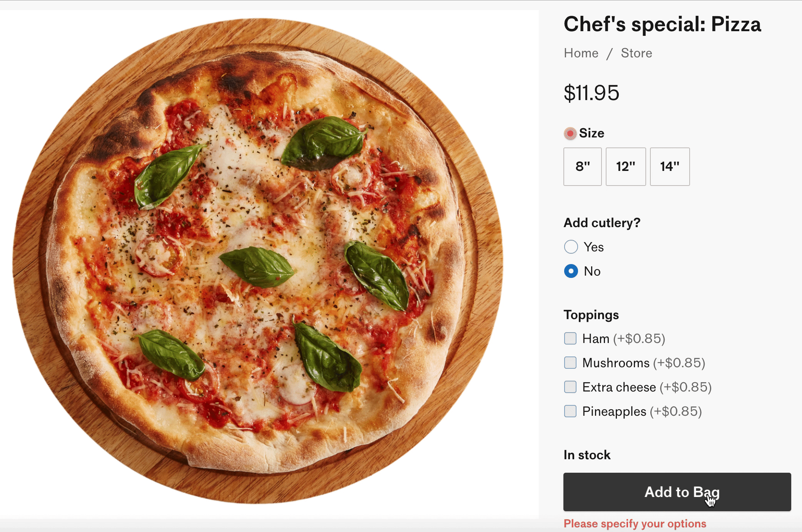
Task: Click the 'Add cutlery?' heading
Action: coord(602,223)
